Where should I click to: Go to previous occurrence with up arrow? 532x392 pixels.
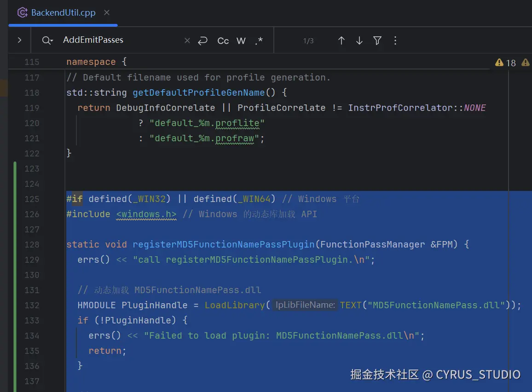click(x=341, y=40)
